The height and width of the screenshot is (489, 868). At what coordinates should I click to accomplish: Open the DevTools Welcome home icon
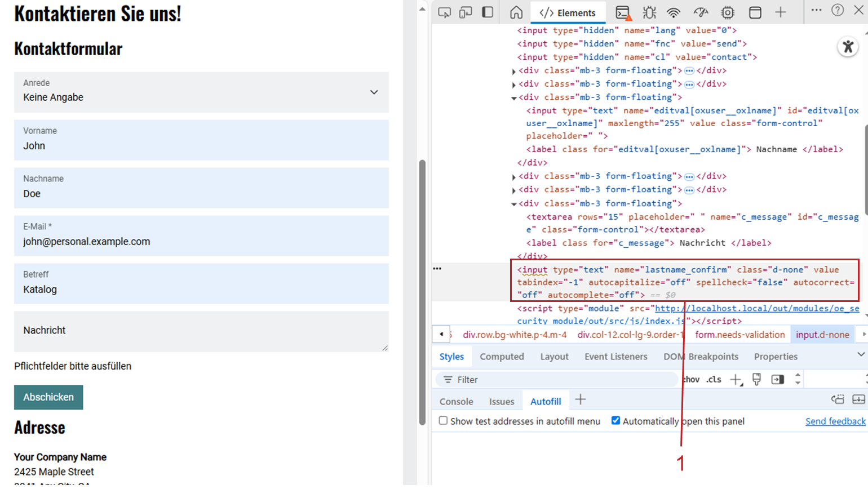tap(516, 12)
